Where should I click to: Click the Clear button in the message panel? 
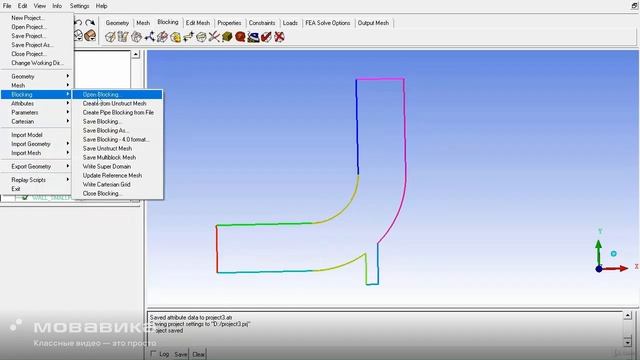click(x=198, y=354)
